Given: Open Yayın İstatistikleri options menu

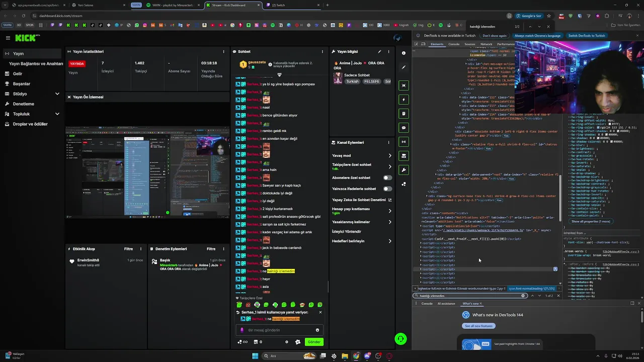Looking at the screenshot, I should tap(223, 51).
